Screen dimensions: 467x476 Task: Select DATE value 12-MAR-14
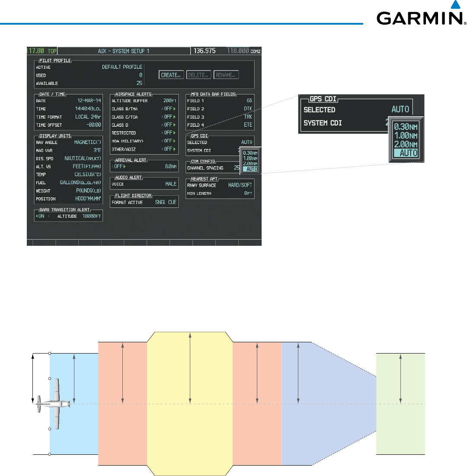pyautogui.click(x=89, y=100)
